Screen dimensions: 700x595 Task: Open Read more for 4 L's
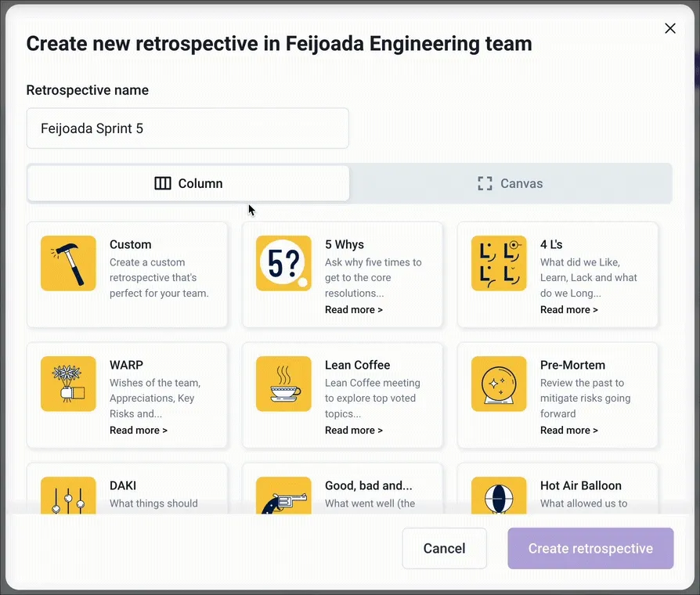coord(569,309)
